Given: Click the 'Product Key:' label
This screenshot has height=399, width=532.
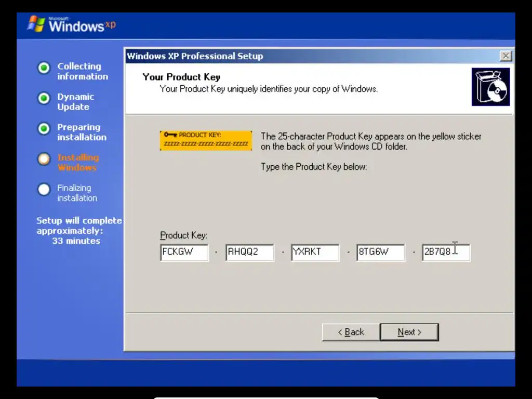Looking at the screenshot, I should [x=183, y=235].
